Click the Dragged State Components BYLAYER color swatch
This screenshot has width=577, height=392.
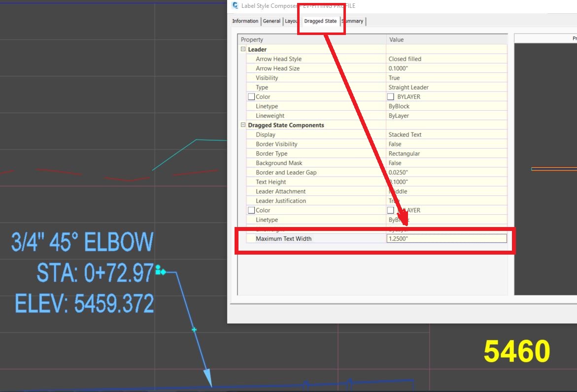tap(390, 210)
